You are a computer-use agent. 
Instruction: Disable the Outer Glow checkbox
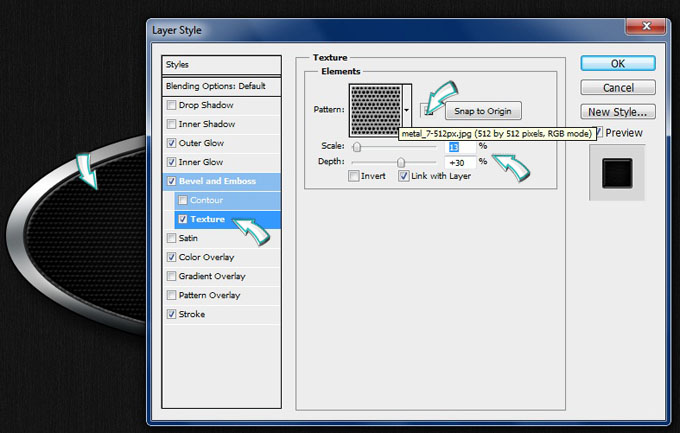tap(171, 143)
